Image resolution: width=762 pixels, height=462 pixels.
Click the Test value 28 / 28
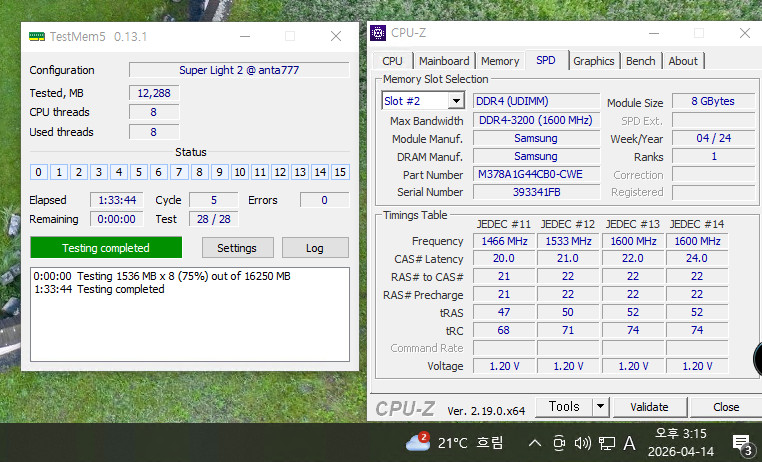pos(214,219)
